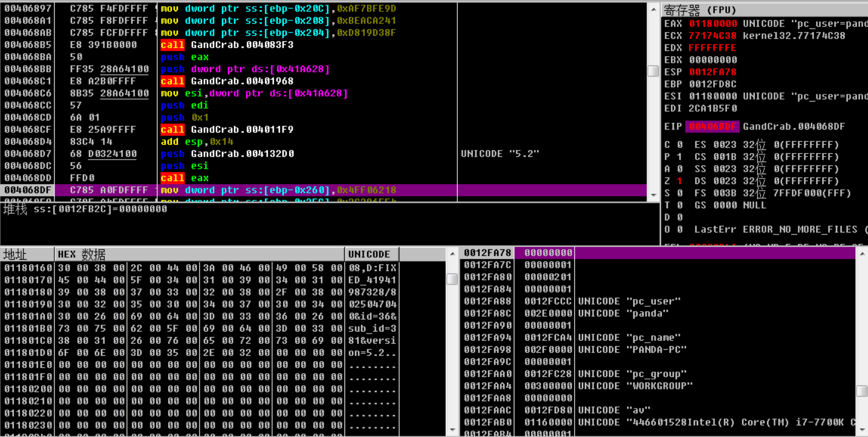Click the dump text ED_41941
Screen dimensions: 868x437
pos(373,280)
